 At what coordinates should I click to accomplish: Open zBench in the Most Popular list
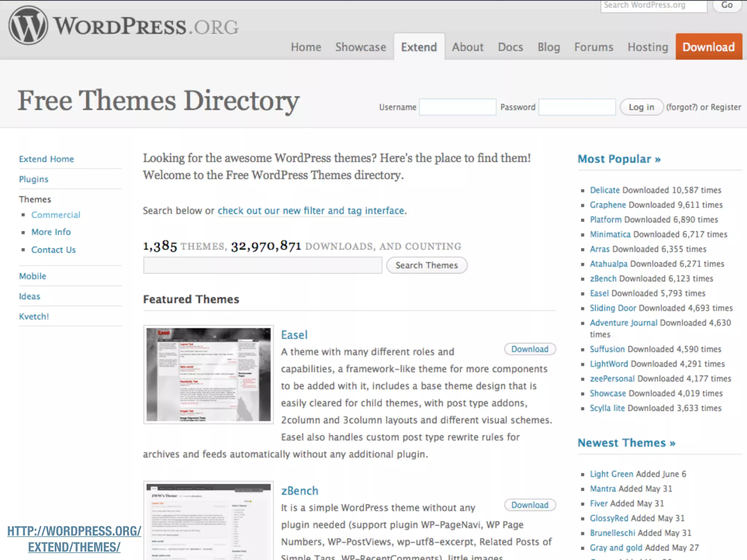click(603, 279)
